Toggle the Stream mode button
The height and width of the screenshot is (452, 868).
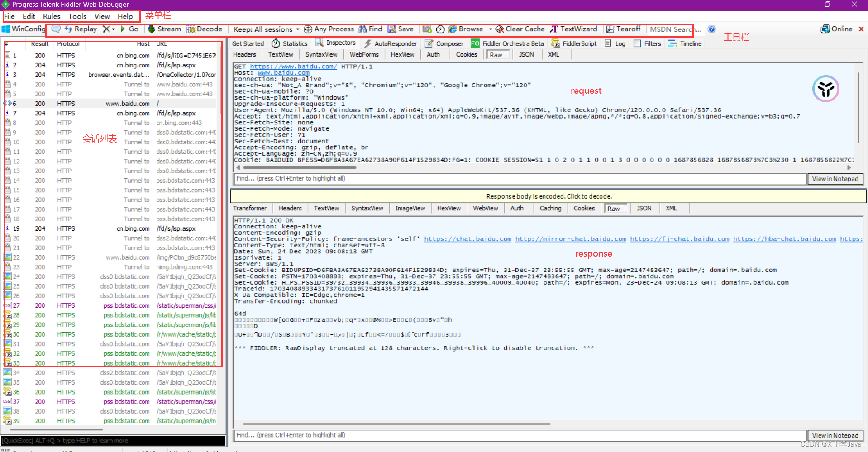pyautogui.click(x=164, y=29)
